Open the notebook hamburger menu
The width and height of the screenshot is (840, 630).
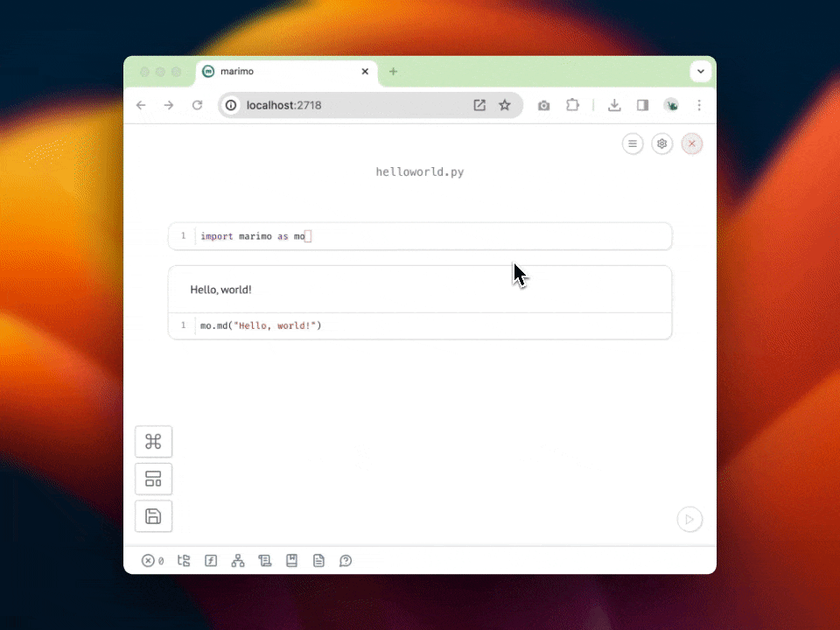coord(633,143)
